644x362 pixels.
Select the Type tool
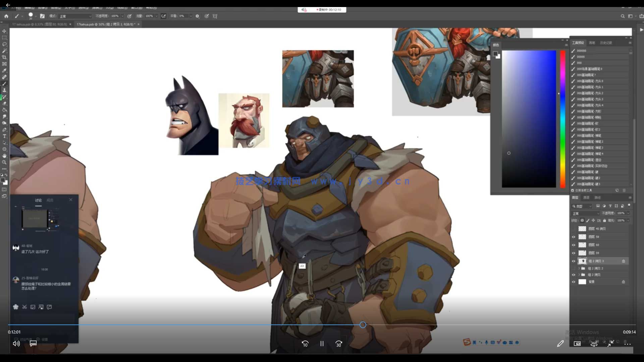4,136
